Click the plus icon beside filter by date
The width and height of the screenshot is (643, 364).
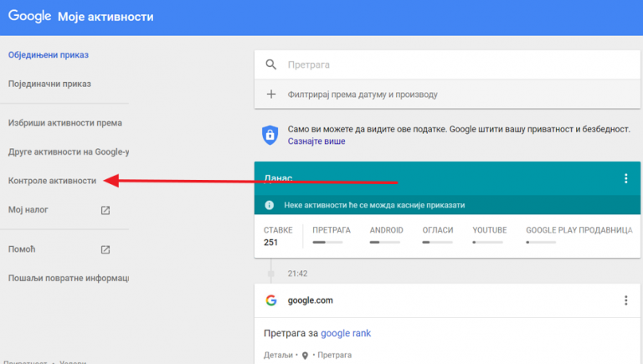271,95
